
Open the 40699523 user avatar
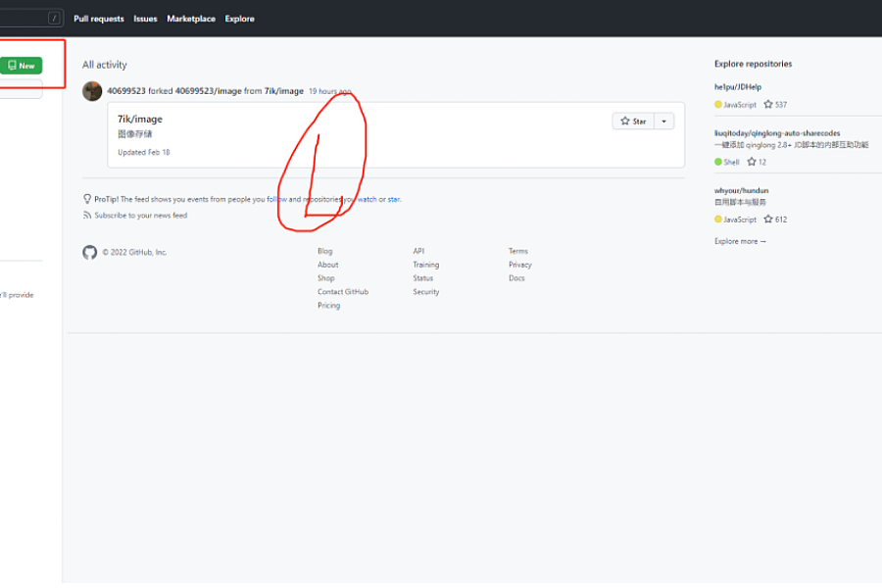coord(92,91)
